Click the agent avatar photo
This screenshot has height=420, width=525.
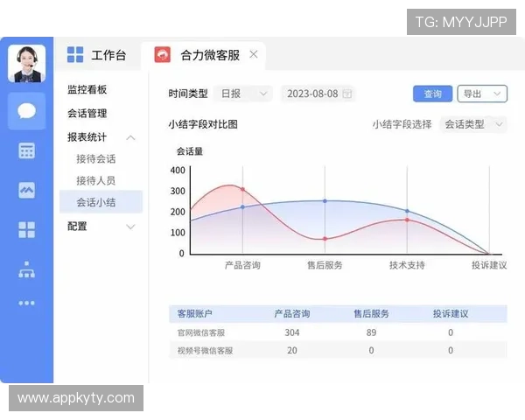(27, 63)
